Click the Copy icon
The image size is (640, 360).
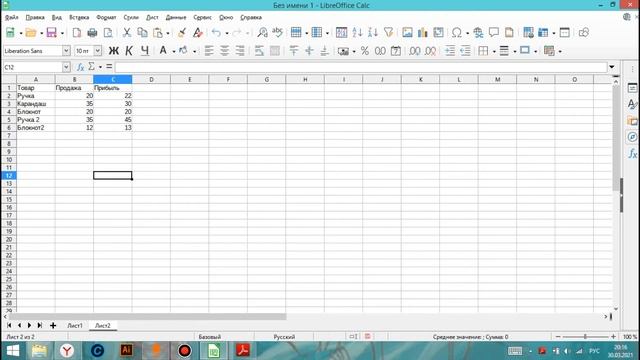[x=142, y=33]
